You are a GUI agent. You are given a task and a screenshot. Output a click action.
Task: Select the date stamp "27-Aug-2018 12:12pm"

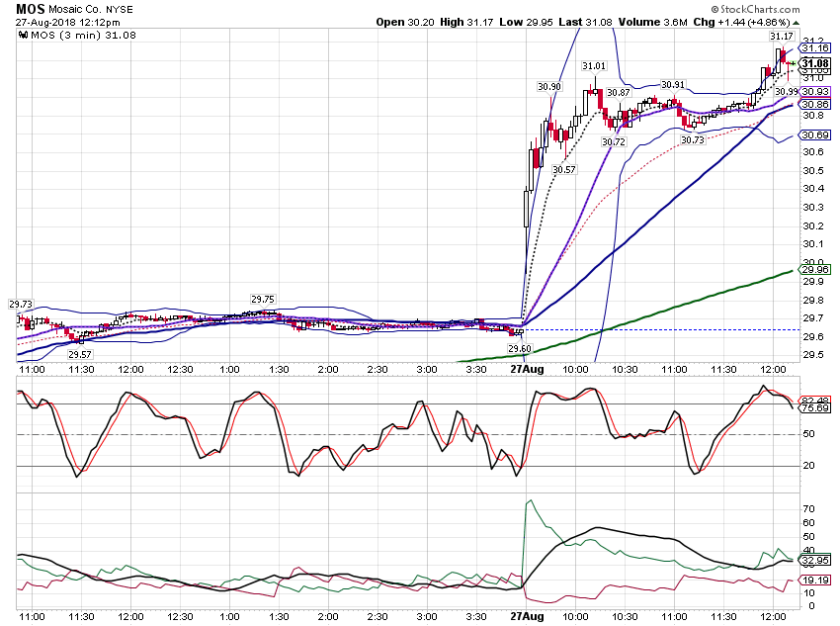[x=67, y=23]
